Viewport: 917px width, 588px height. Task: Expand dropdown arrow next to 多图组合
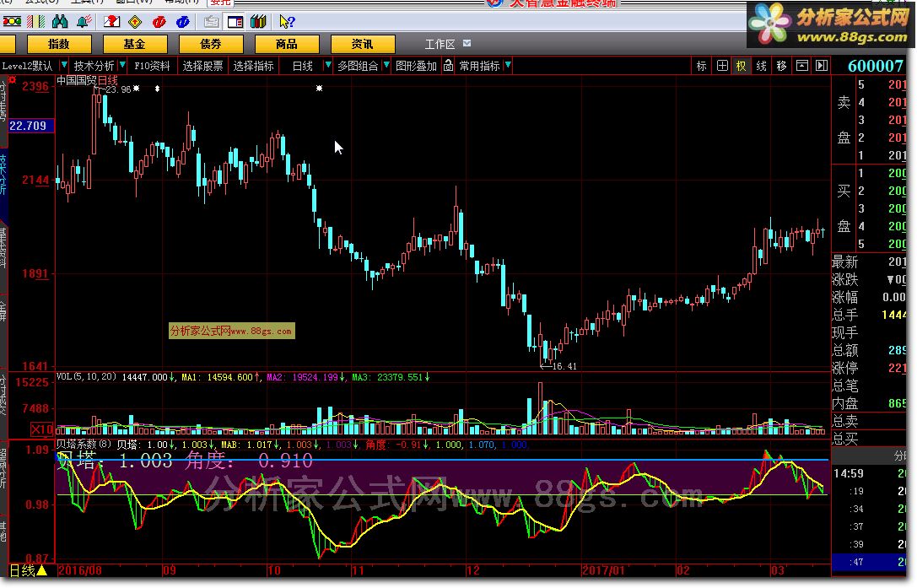tap(386, 66)
